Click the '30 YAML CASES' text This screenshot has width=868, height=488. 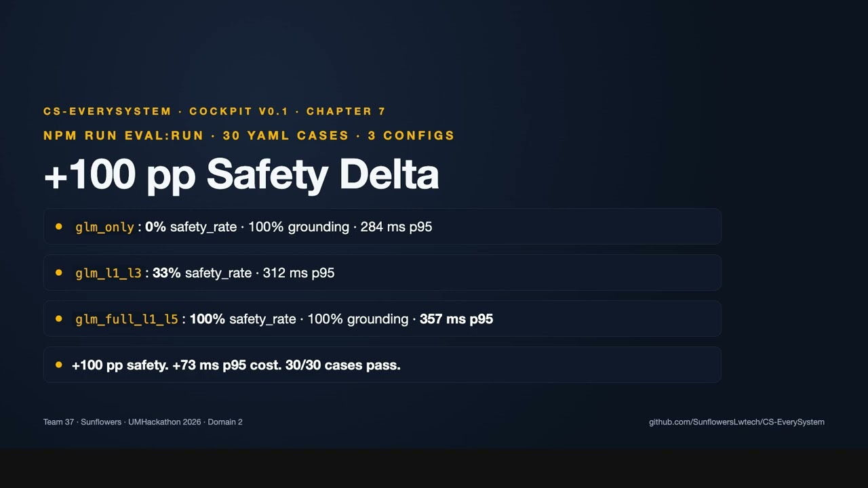tap(285, 136)
